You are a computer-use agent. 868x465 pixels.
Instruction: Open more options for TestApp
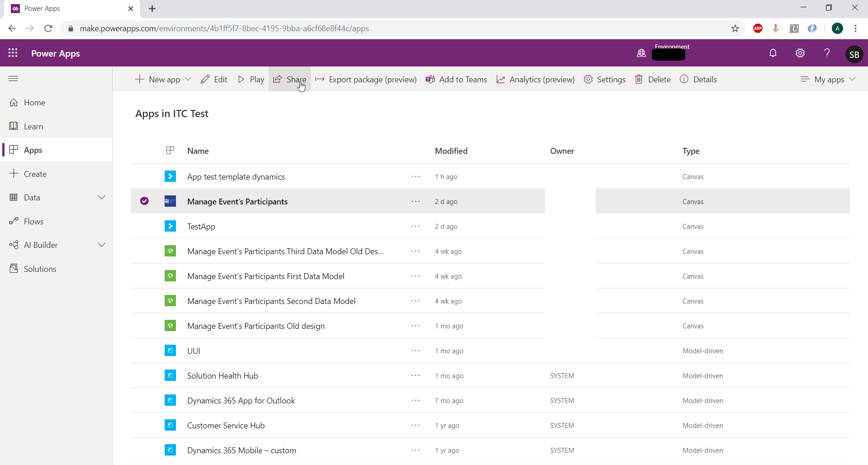416,226
